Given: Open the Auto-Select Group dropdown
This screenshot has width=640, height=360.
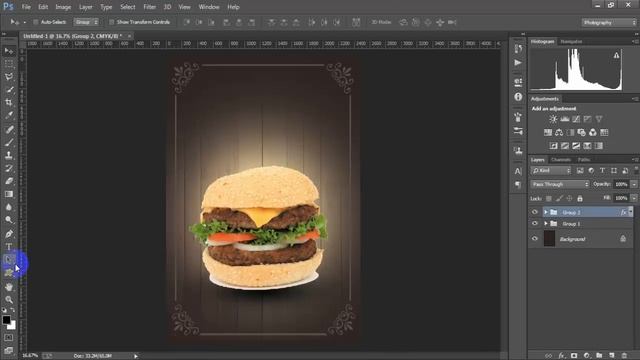Looking at the screenshot, I should 86,22.
